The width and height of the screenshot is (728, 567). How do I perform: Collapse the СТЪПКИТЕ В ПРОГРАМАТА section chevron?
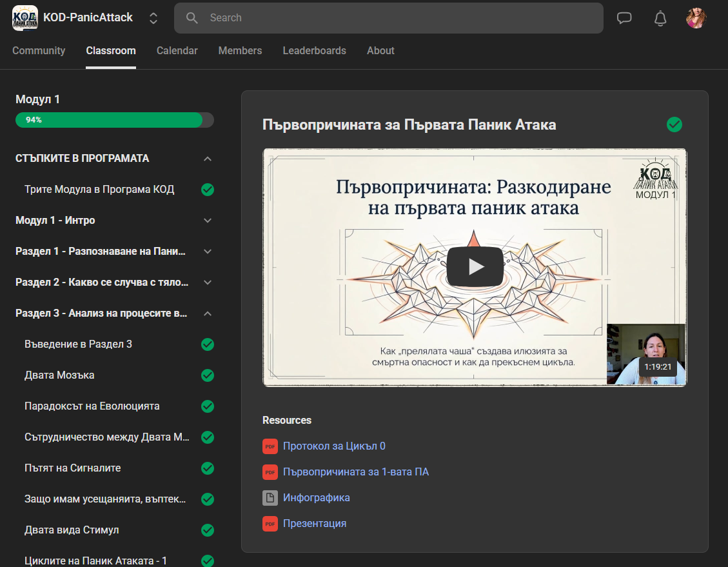click(208, 159)
